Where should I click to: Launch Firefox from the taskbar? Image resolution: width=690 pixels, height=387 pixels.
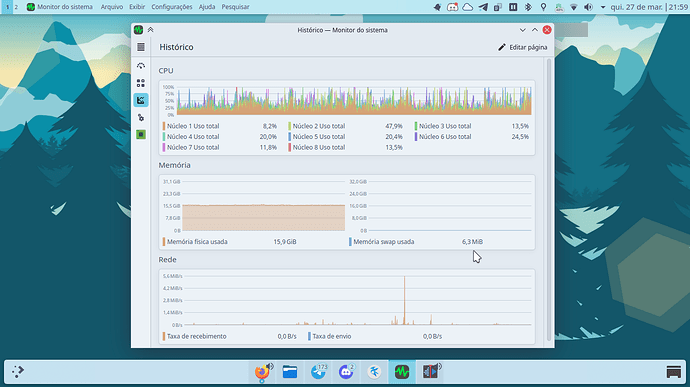click(262, 372)
